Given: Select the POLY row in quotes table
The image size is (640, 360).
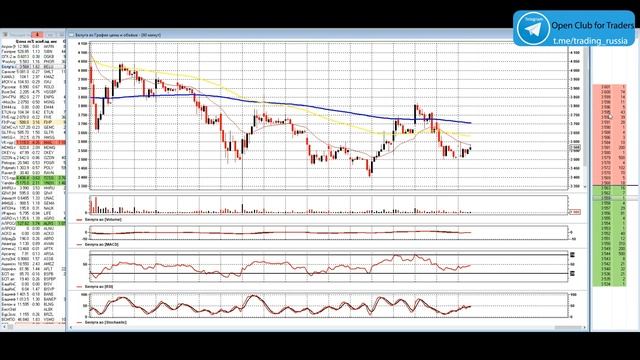Looking at the screenshot, I should (33, 168).
